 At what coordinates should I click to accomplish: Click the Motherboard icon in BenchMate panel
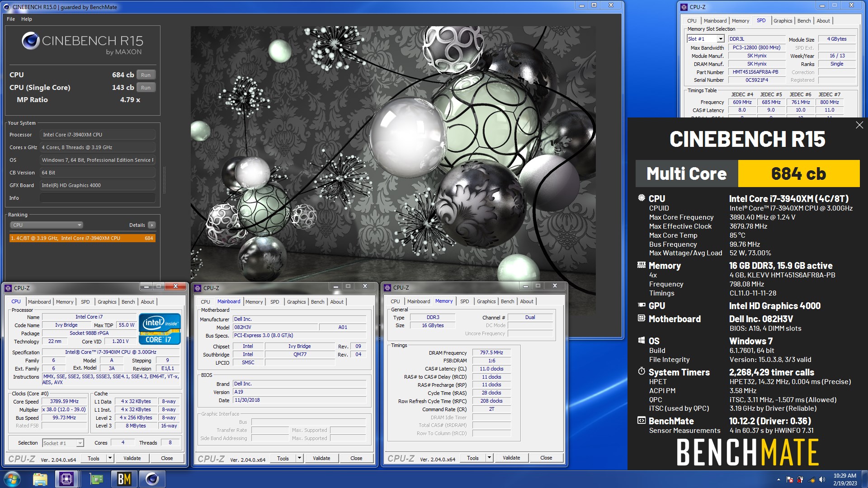click(x=642, y=318)
